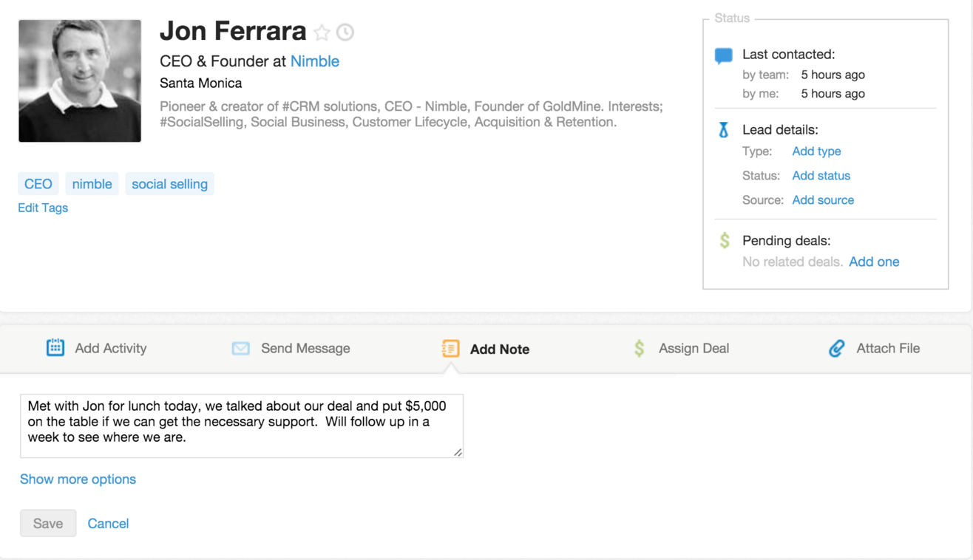Click the paperclip Attach File icon
The width and height of the screenshot is (973, 560).
[836, 349]
